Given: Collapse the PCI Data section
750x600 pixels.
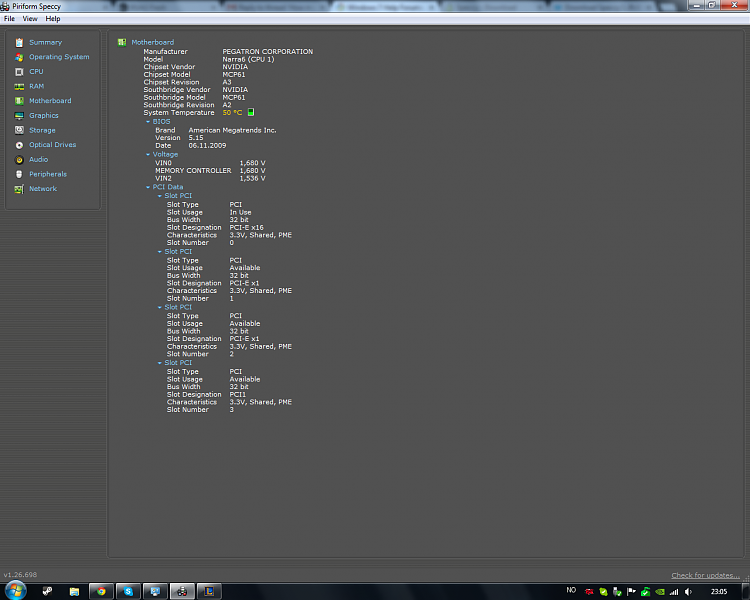Looking at the screenshot, I should (x=148, y=187).
